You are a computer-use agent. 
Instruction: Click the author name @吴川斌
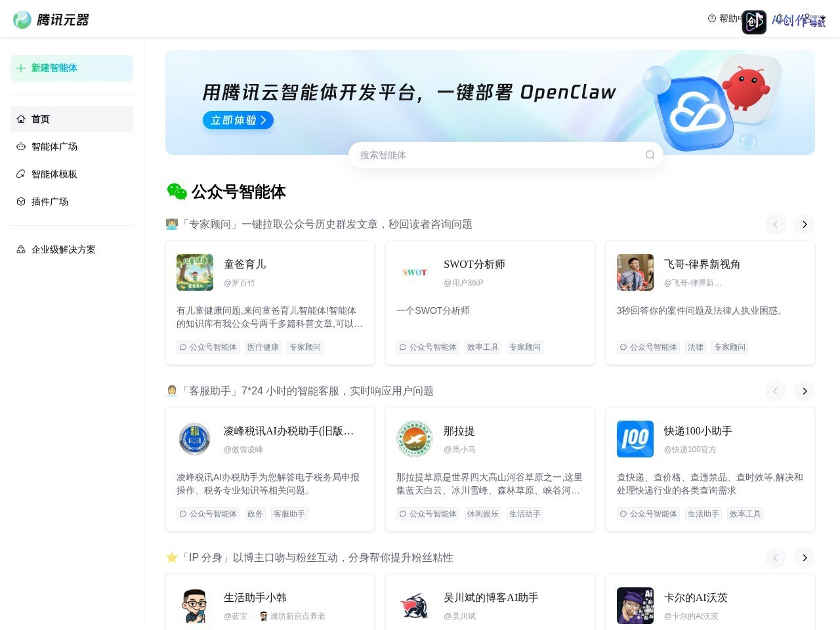click(x=460, y=616)
